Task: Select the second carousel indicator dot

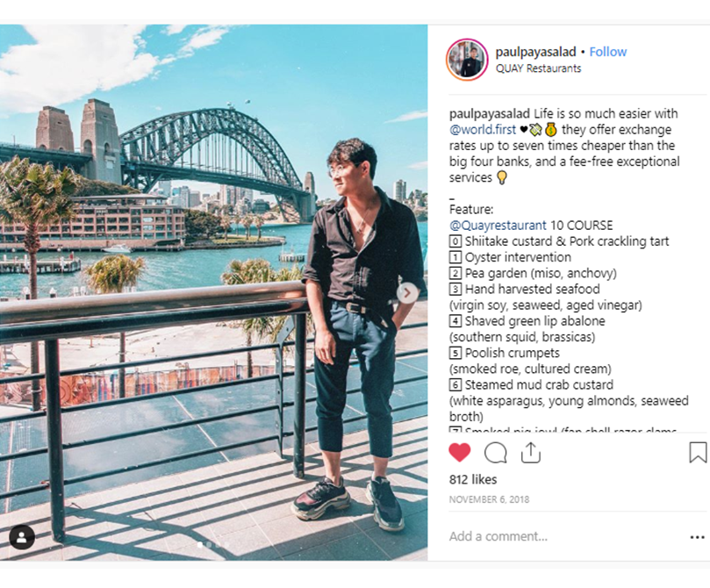Action: tap(209, 545)
